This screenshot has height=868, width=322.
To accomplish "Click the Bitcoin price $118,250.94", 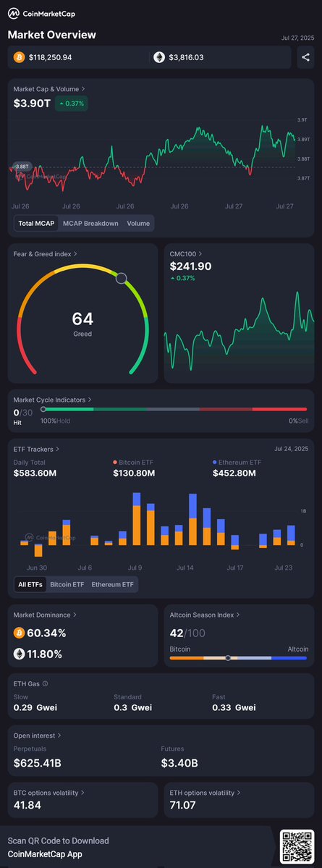I will [x=51, y=57].
